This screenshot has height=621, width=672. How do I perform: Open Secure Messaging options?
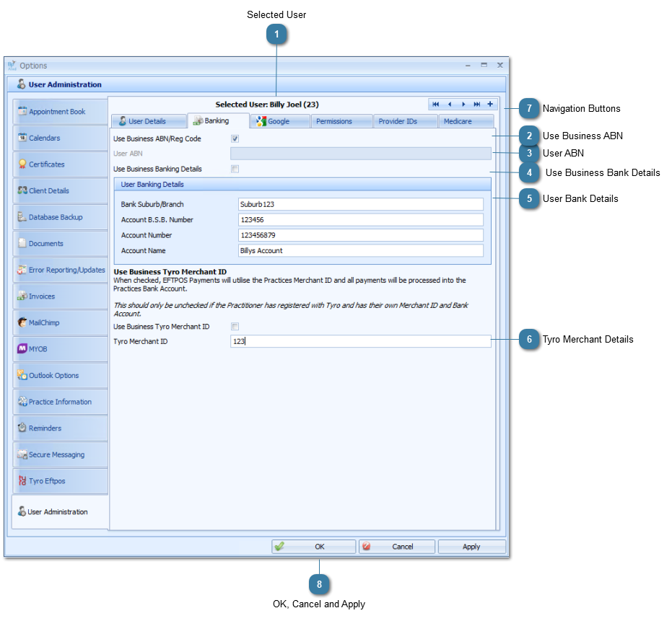(x=60, y=454)
